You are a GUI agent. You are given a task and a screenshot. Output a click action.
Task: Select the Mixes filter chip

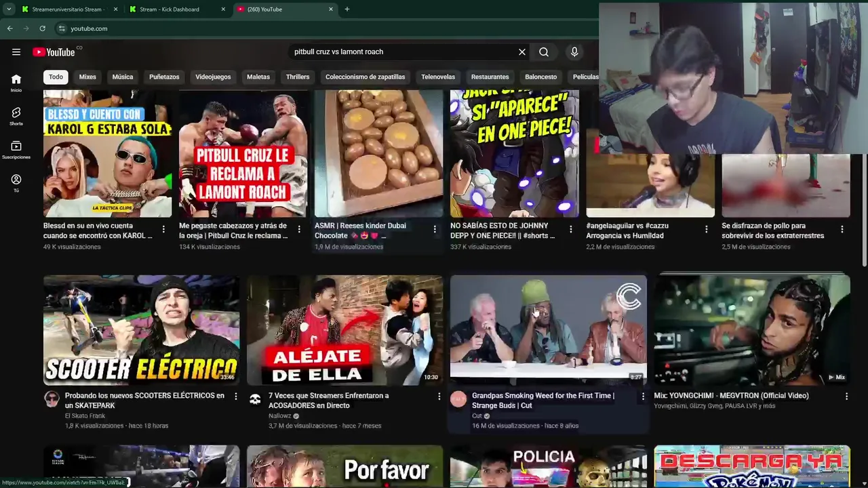(x=87, y=77)
